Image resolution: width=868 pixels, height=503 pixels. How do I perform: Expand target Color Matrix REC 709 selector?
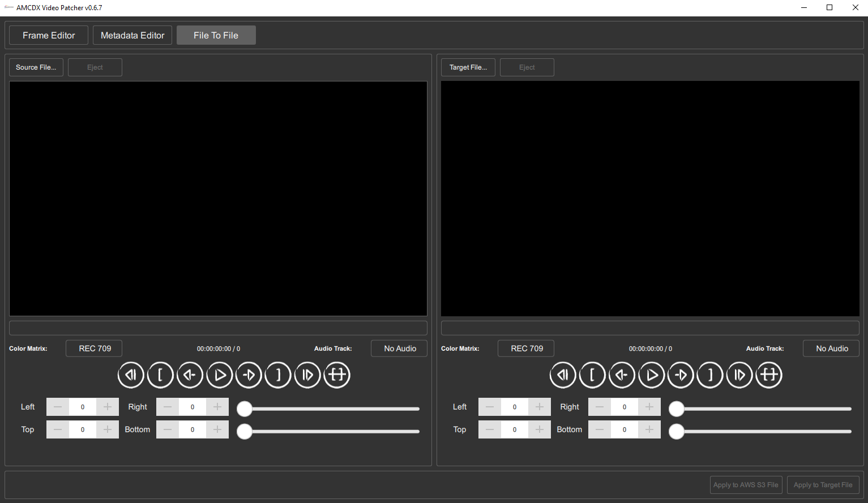coord(526,349)
